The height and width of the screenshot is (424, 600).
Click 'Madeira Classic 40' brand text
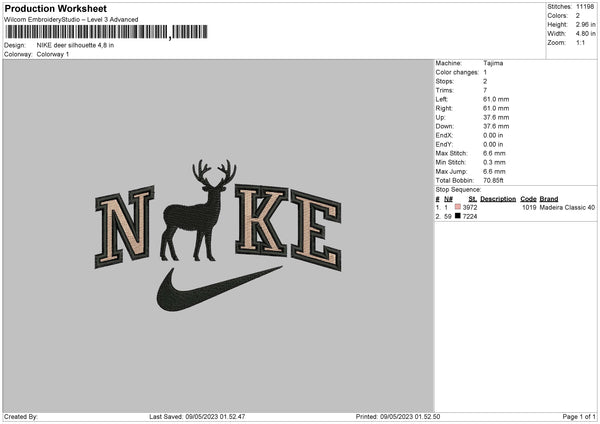click(567, 207)
